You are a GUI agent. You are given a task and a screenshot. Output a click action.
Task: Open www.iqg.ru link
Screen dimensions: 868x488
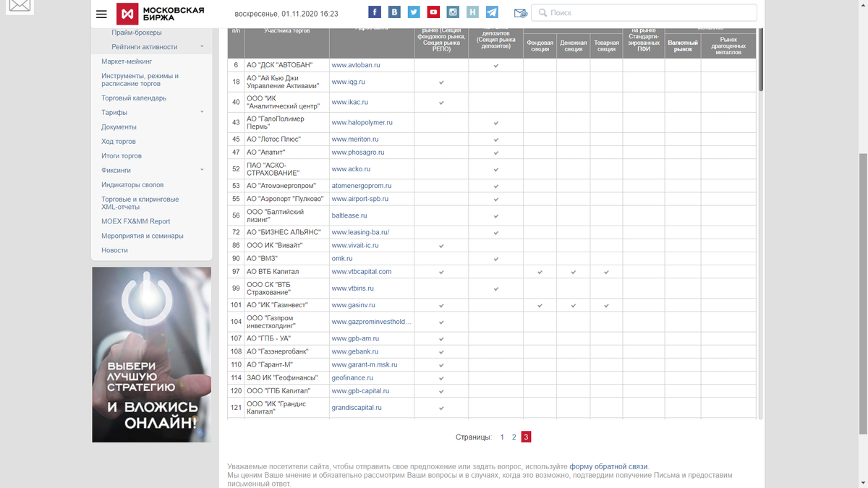[349, 82]
